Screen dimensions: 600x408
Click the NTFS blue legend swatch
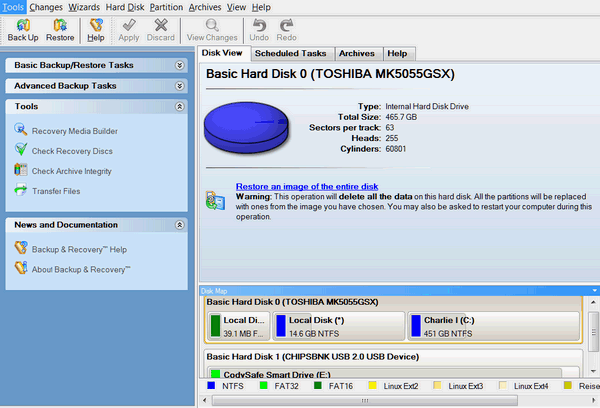211,385
